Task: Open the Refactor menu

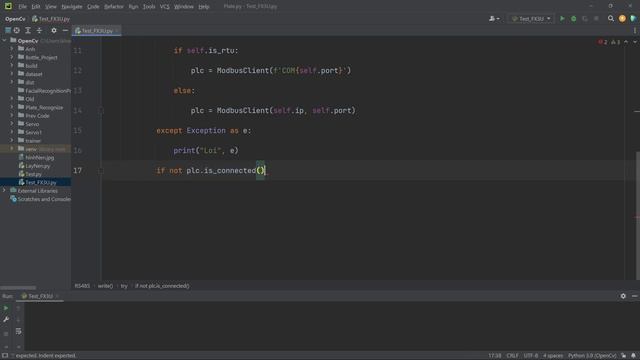Action: coord(114,7)
